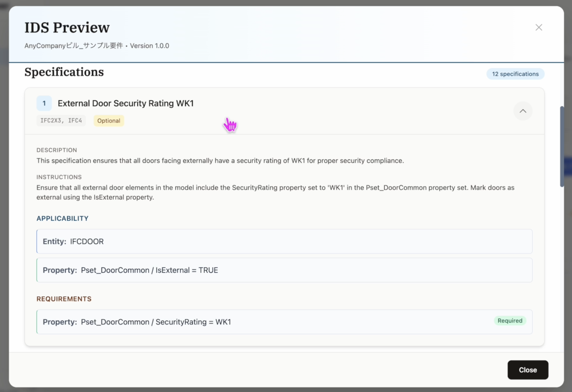Click the INSTRUCTIONS label

point(59,177)
